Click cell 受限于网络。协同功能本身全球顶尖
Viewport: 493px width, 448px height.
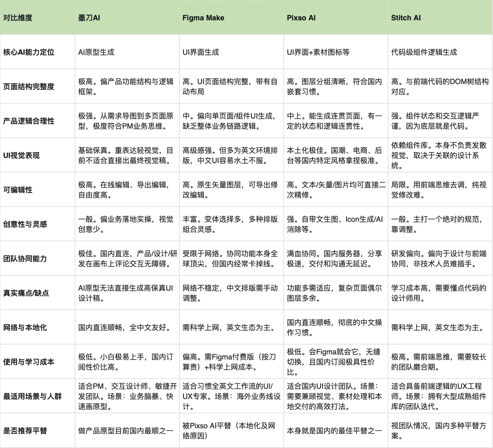click(x=232, y=258)
